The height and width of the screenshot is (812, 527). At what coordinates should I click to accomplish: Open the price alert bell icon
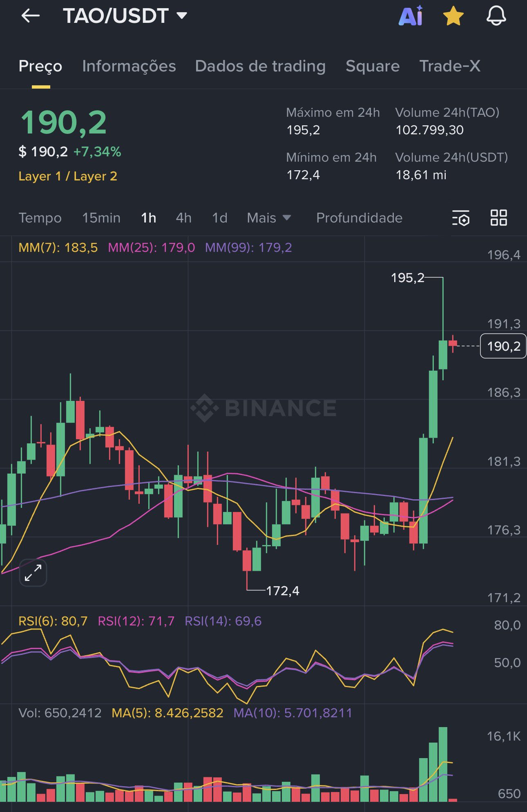(496, 16)
